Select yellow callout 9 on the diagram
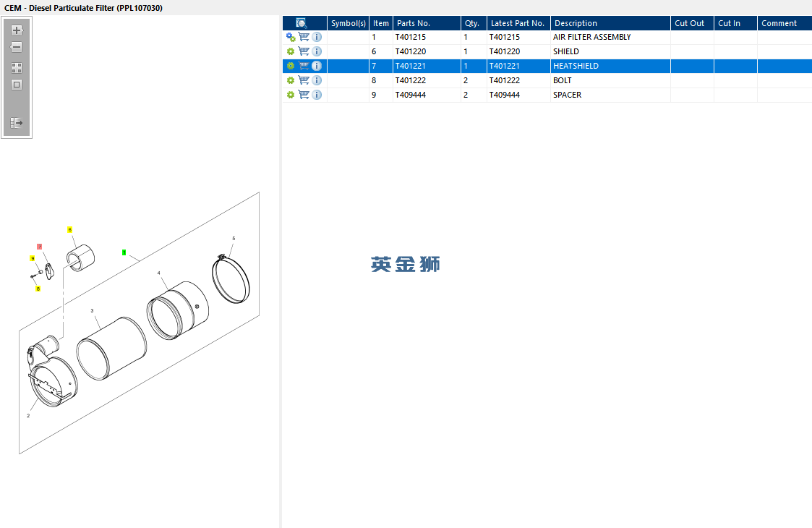812x528 pixels. point(33,258)
